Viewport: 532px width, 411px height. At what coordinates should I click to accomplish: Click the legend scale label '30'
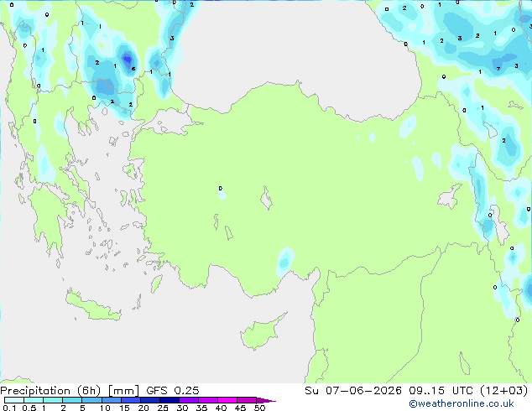click(x=182, y=408)
